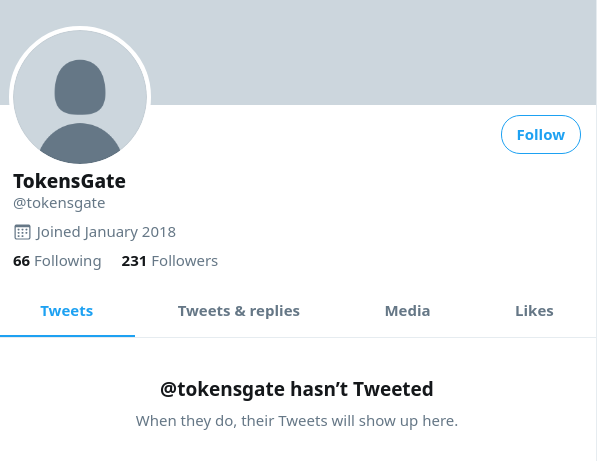Click the calendar icon beside Joined date
The height and width of the screenshot is (461, 601).
pyautogui.click(x=22, y=232)
